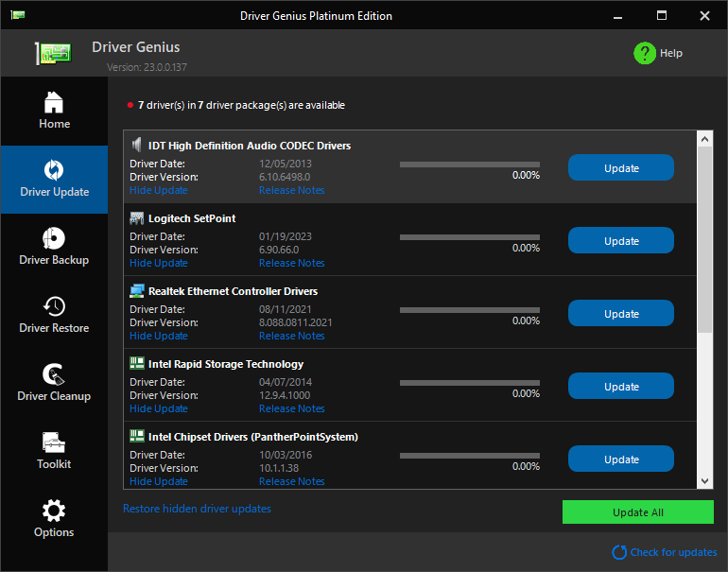The height and width of the screenshot is (572, 728).
Task: Click the Intel Chipset Drivers progress bar
Action: click(469, 456)
